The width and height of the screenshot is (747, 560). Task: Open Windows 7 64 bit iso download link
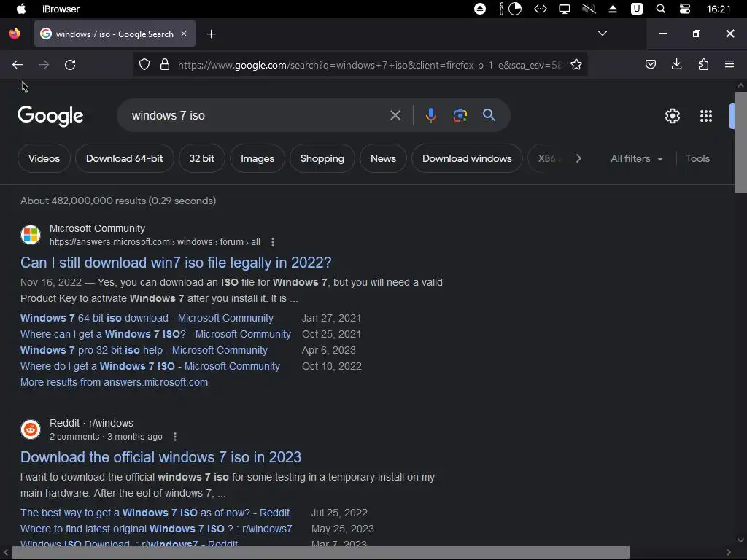147,318
